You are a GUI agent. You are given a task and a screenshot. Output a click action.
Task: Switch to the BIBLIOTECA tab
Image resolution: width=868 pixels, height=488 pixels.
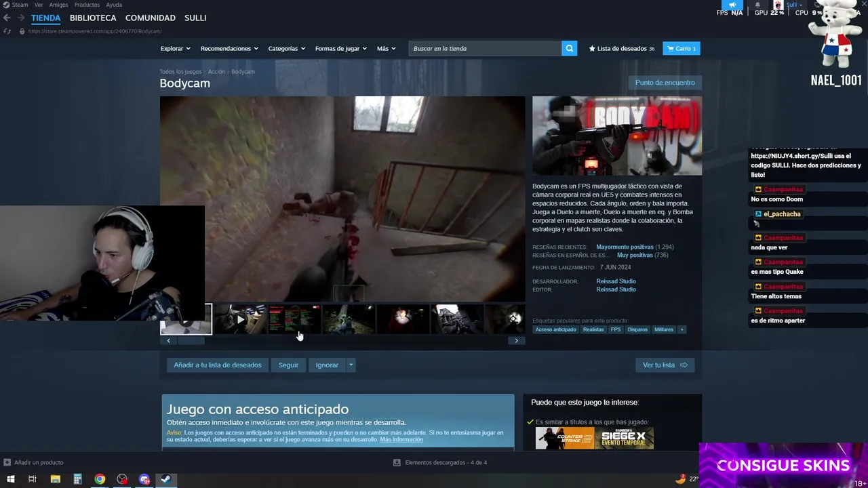[x=93, y=18]
